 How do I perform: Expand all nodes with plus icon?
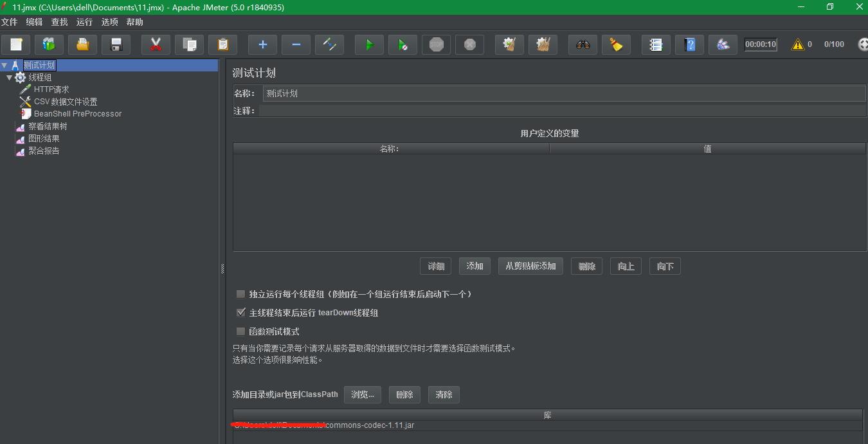coord(262,44)
